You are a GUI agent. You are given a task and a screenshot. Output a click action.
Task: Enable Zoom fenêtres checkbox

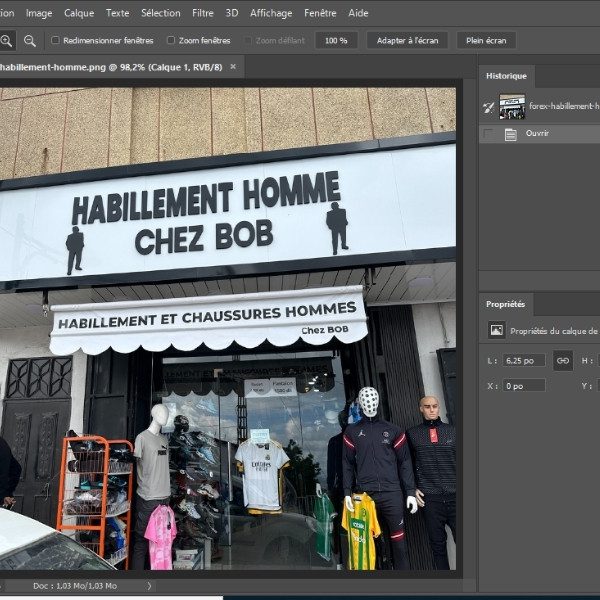(x=171, y=41)
